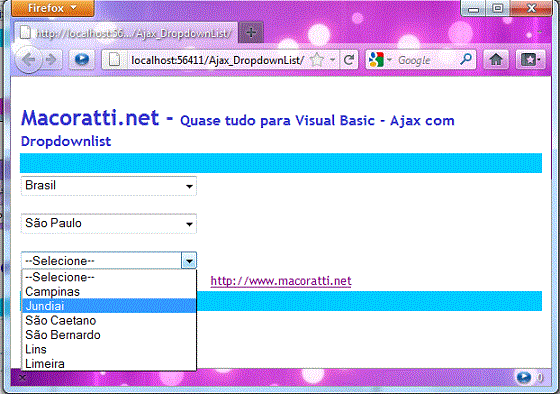Open the Bookmarks menu button
The height and width of the screenshot is (394, 560).
tap(530, 60)
